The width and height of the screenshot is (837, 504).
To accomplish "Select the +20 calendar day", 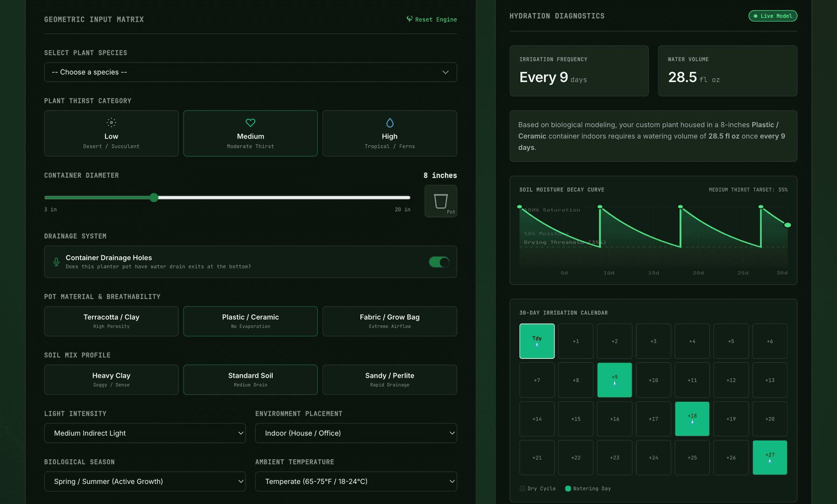I will tap(770, 419).
